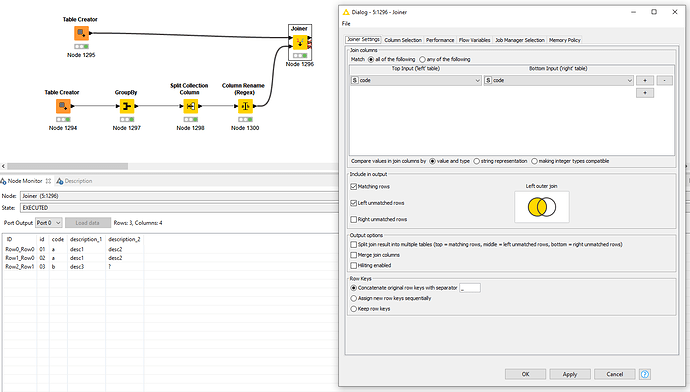Click the 'code' column header in table
The width and height of the screenshot is (690, 392).
click(58, 239)
